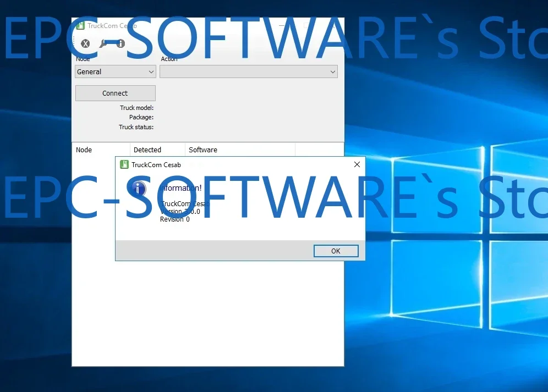
Task: Click the green icon in the dialog title bar
Action: click(124, 164)
